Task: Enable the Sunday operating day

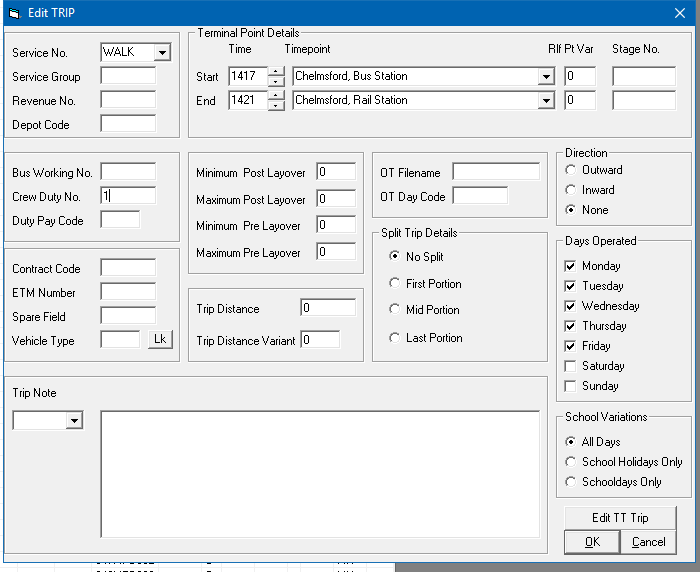Action: coord(571,386)
